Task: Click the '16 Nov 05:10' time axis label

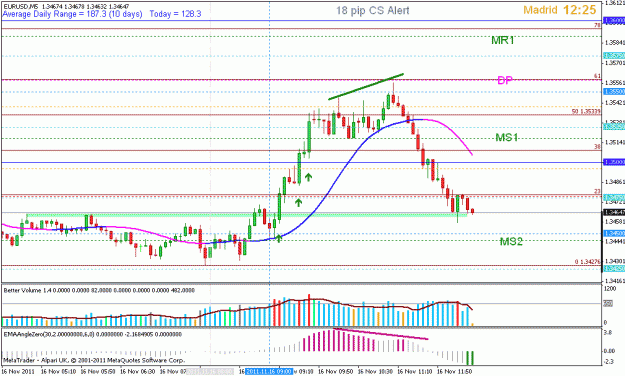Action: click(x=58, y=372)
